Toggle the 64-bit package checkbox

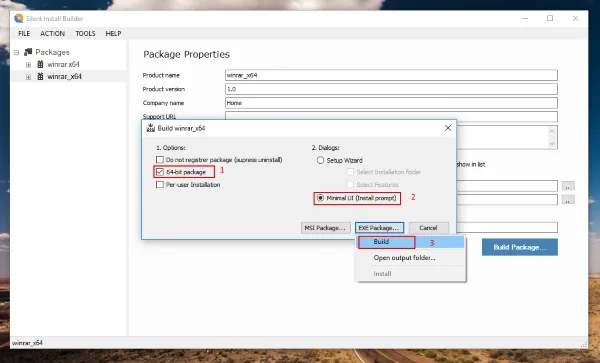pos(160,172)
